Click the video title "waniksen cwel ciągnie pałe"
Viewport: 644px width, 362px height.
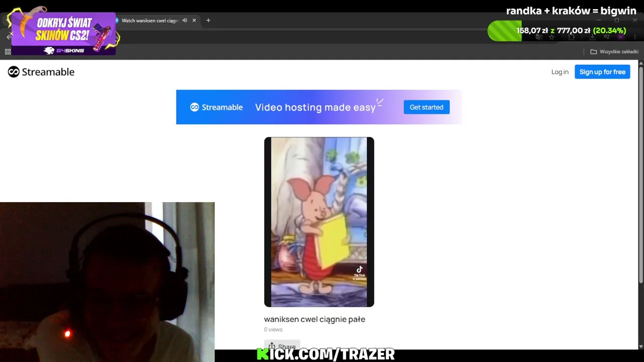314,319
